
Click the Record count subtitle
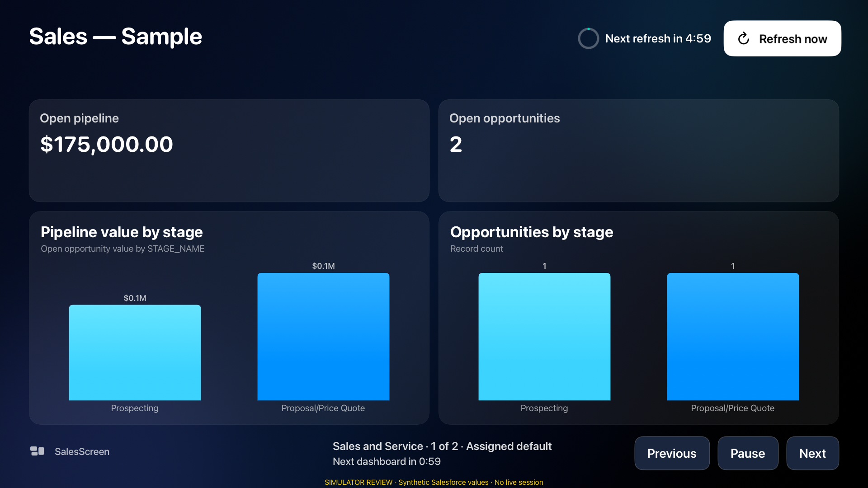pyautogui.click(x=476, y=249)
